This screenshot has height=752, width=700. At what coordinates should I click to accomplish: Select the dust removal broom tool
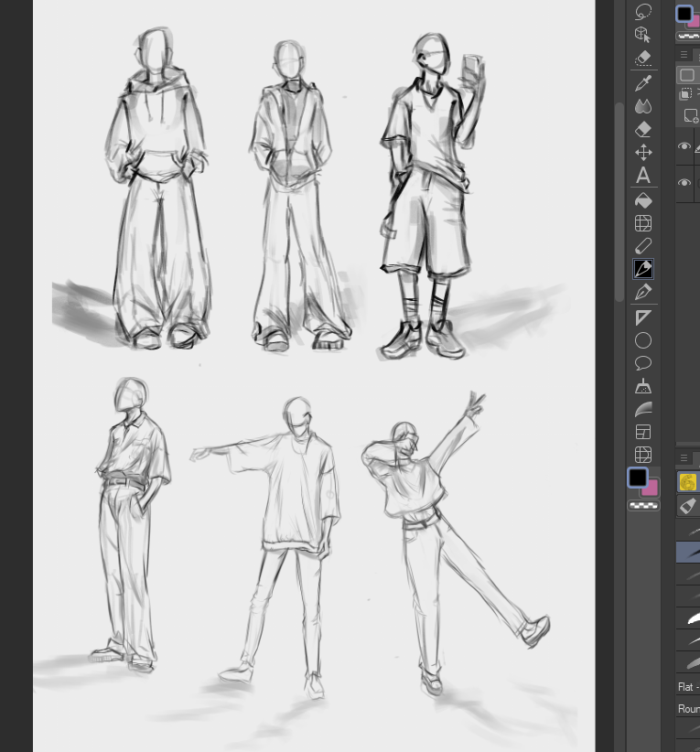pos(643,387)
